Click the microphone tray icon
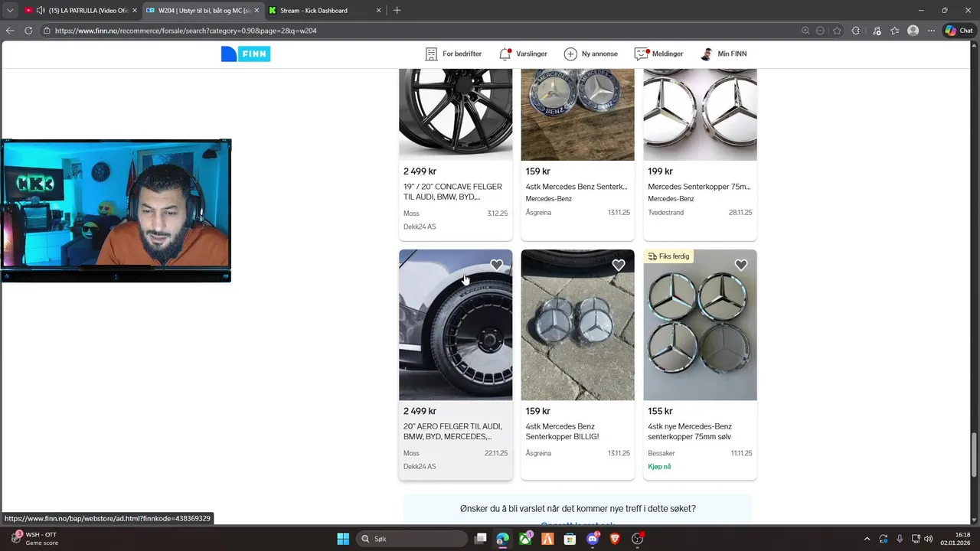Screen dimensions: 980x551 tap(900, 539)
